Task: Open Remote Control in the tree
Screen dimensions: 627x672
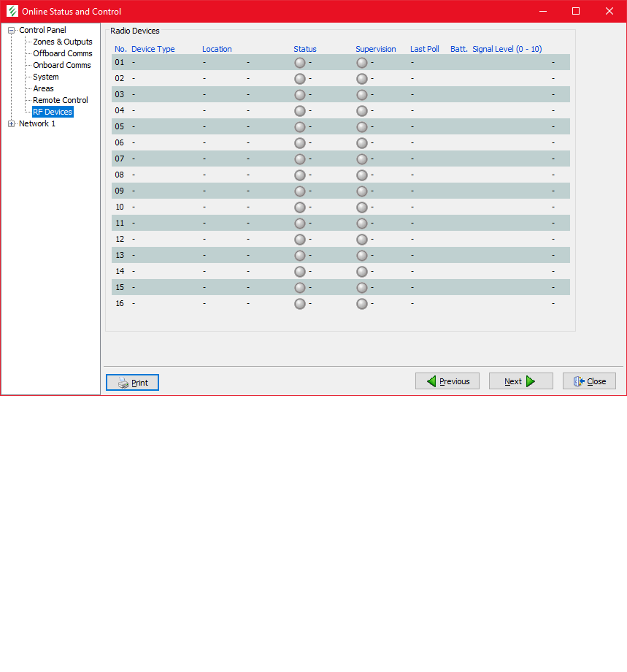Action: click(x=60, y=101)
